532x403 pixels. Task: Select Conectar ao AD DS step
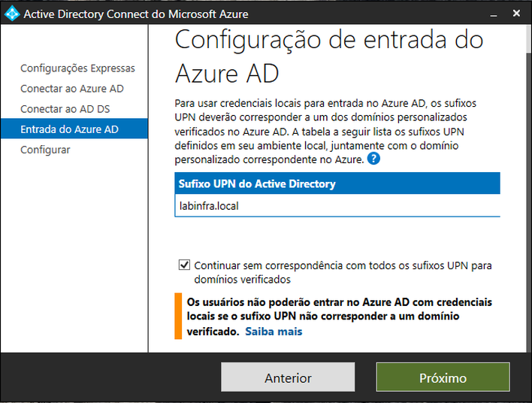click(x=65, y=109)
